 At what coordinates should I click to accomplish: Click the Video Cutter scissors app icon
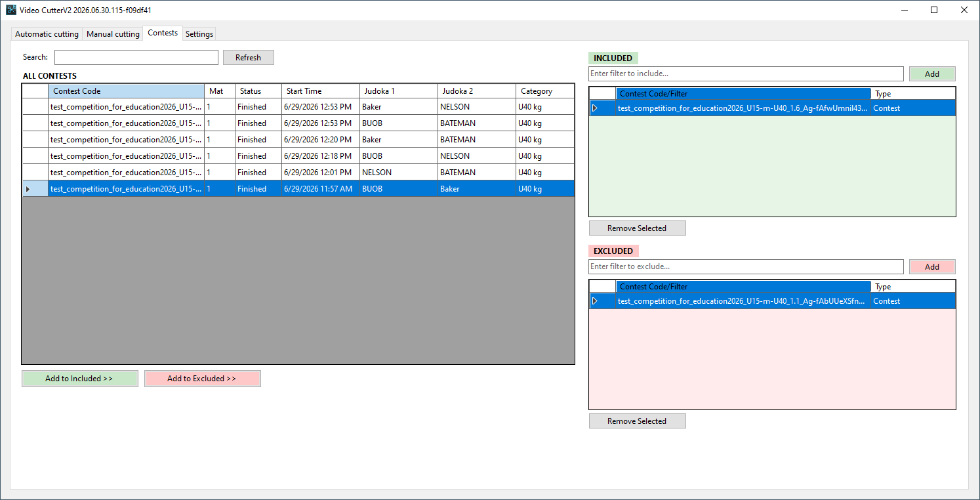(x=11, y=10)
